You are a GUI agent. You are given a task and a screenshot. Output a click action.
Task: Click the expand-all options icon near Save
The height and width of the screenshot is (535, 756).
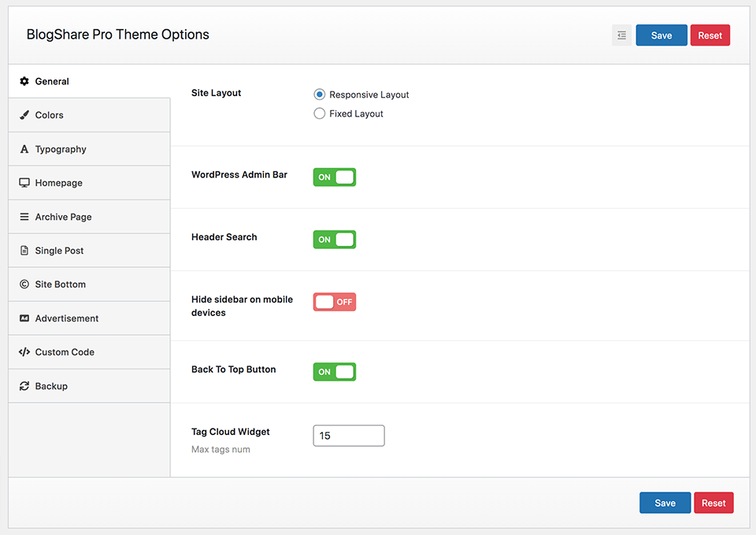tap(621, 35)
